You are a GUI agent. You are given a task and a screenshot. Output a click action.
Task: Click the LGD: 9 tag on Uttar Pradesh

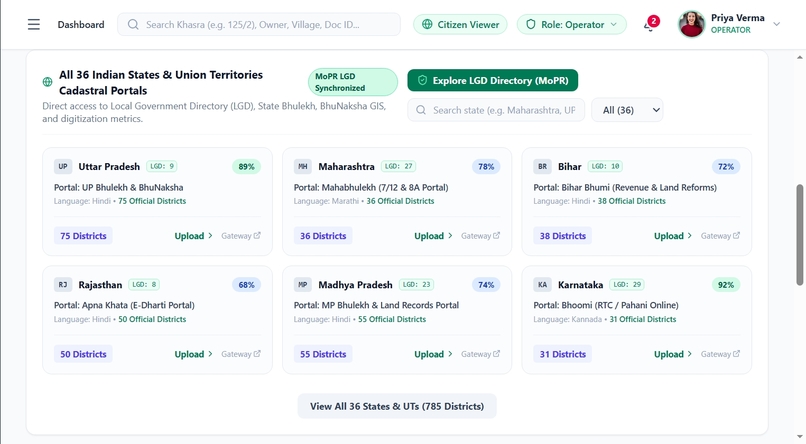pyautogui.click(x=161, y=166)
